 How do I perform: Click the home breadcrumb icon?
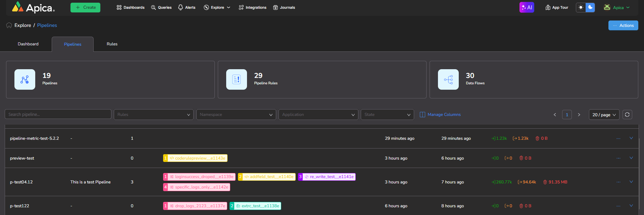point(9,26)
